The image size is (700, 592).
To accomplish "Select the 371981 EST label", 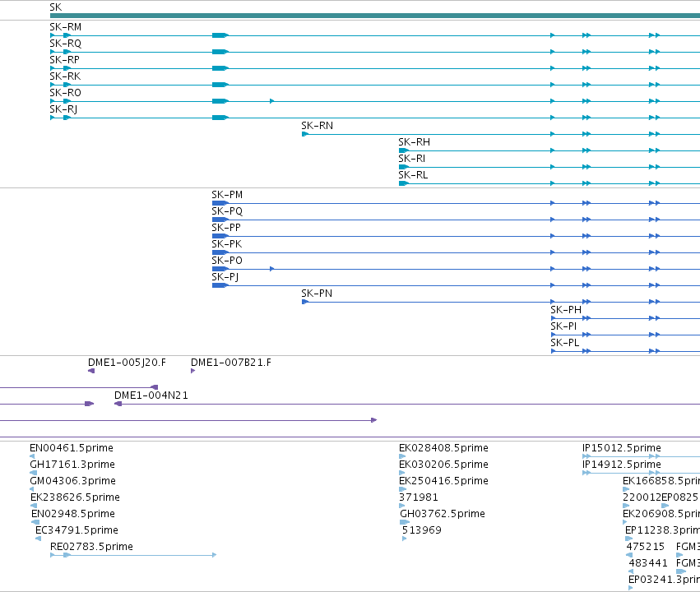I will (x=419, y=498).
